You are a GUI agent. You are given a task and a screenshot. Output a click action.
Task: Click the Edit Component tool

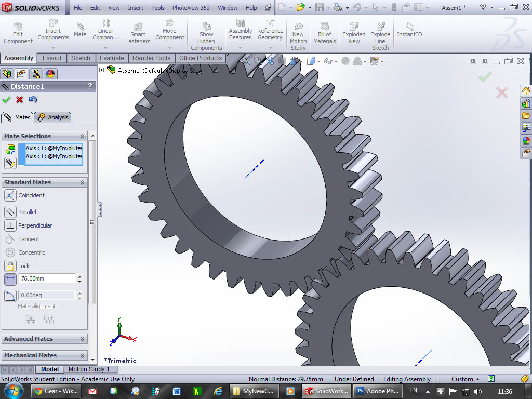[x=18, y=33]
